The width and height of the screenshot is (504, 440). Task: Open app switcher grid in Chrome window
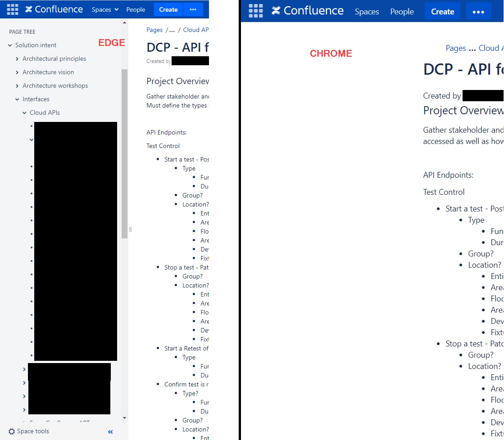(x=256, y=11)
